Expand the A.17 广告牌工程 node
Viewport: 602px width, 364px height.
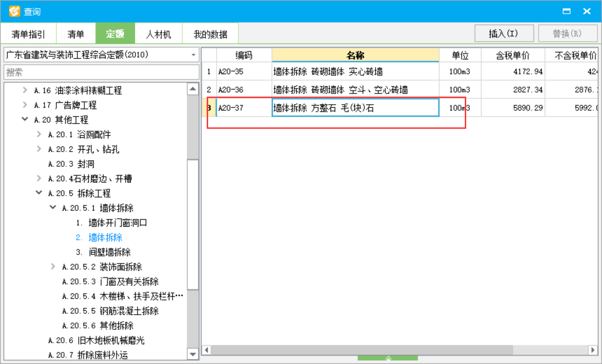pyautogui.click(x=25, y=105)
